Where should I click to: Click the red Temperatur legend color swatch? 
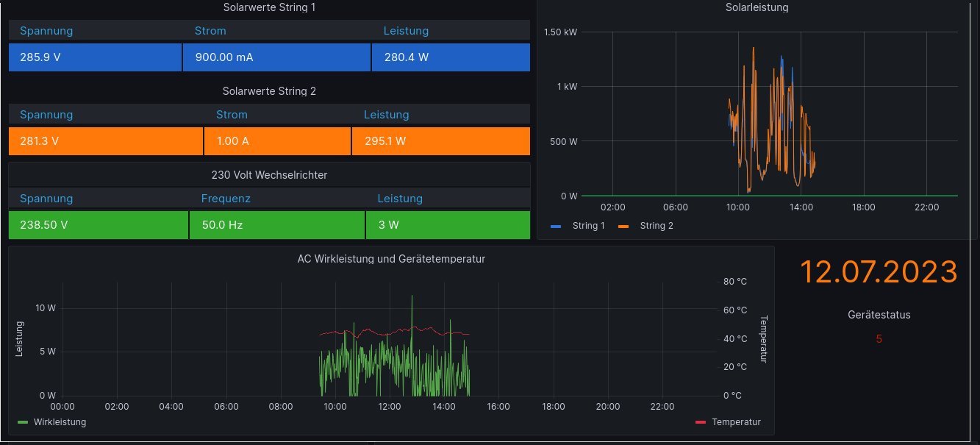(x=700, y=422)
